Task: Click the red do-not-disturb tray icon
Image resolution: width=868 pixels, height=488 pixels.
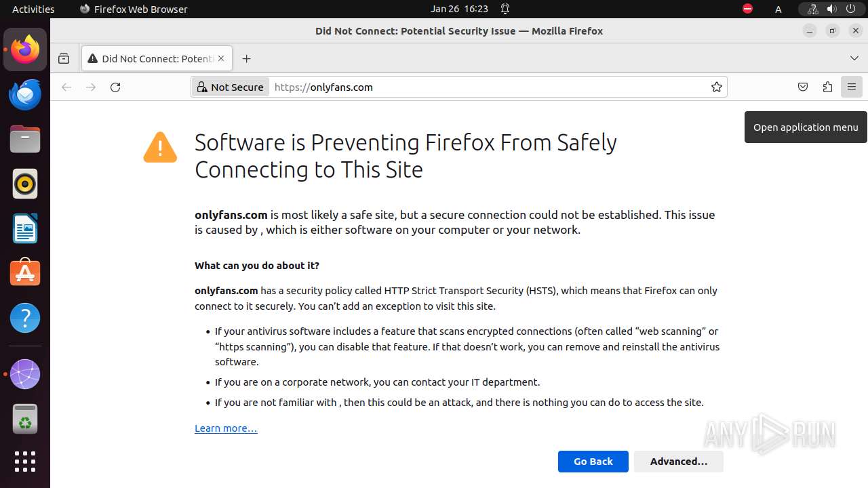Action: [x=747, y=9]
